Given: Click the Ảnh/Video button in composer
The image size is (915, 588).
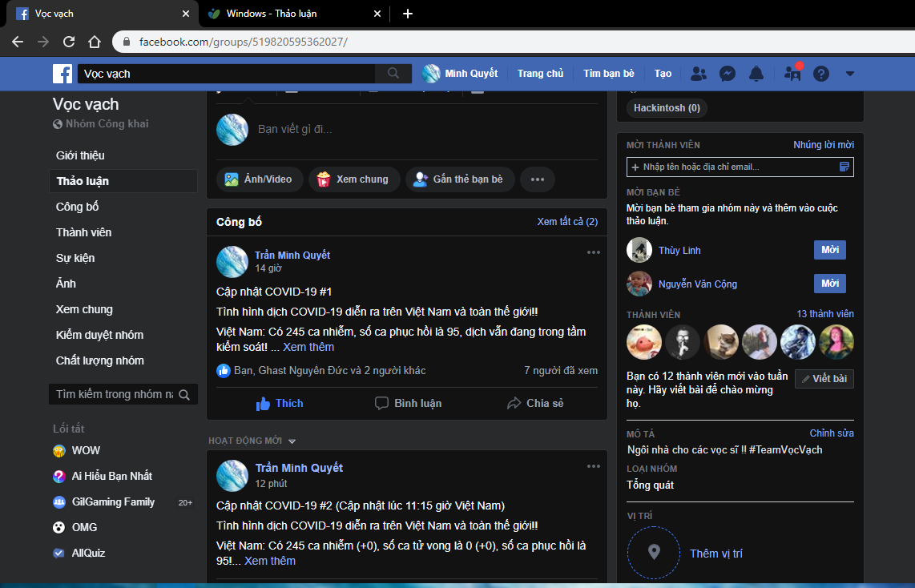Looking at the screenshot, I should tap(259, 179).
